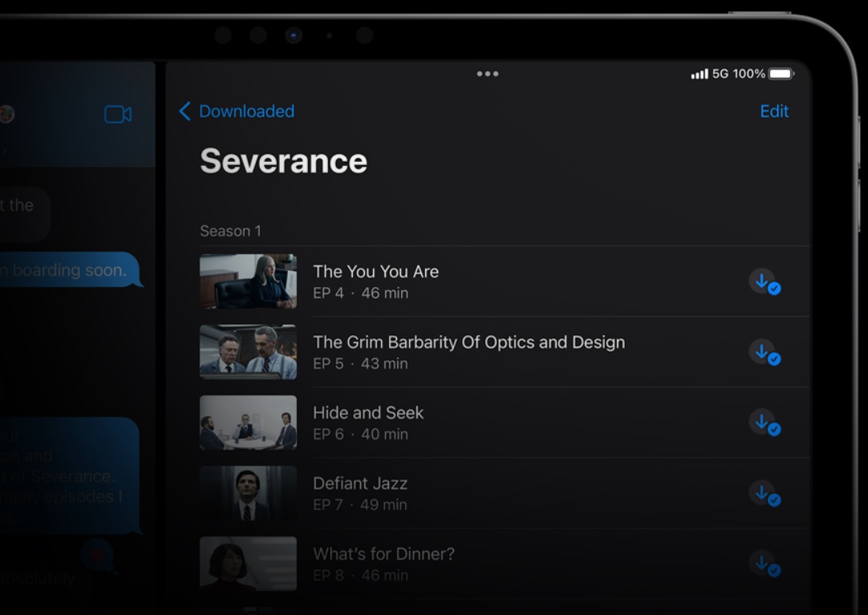Select the Defiant Jazz episode title
Image resolution: width=868 pixels, height=615 pixels.
tap(360, 484)
